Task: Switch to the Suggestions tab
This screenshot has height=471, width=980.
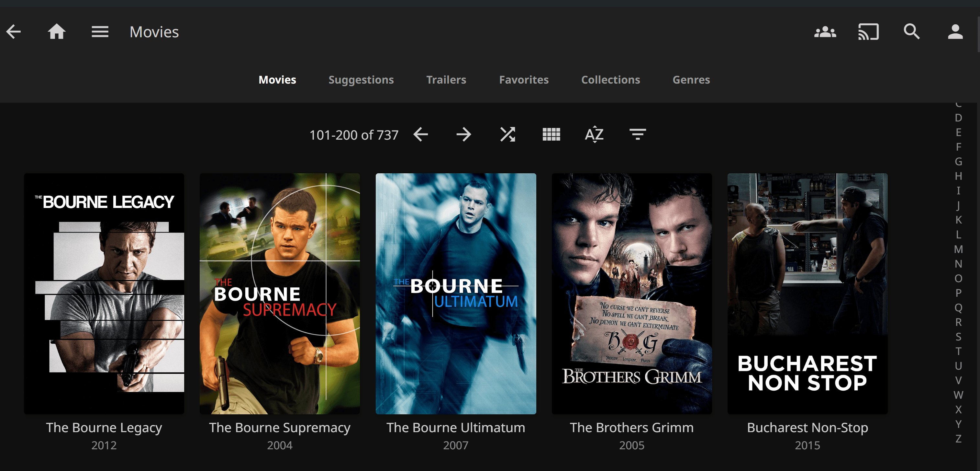Action: coord(361,80)
